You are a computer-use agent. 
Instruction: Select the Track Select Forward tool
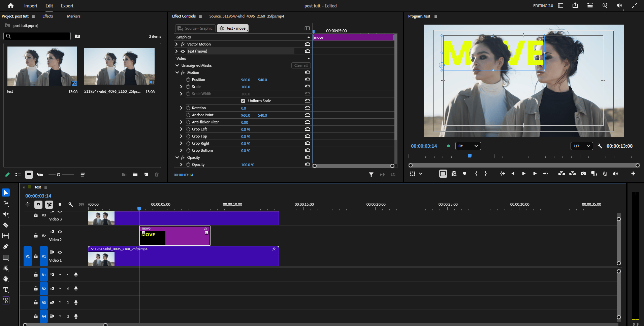(x=6, y=203)
